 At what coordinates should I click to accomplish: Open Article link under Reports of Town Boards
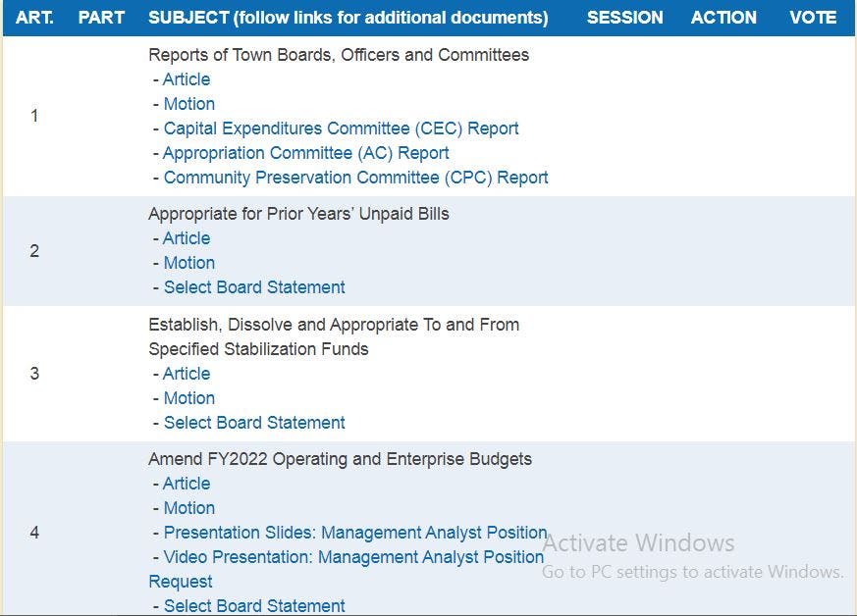[187, 79]
